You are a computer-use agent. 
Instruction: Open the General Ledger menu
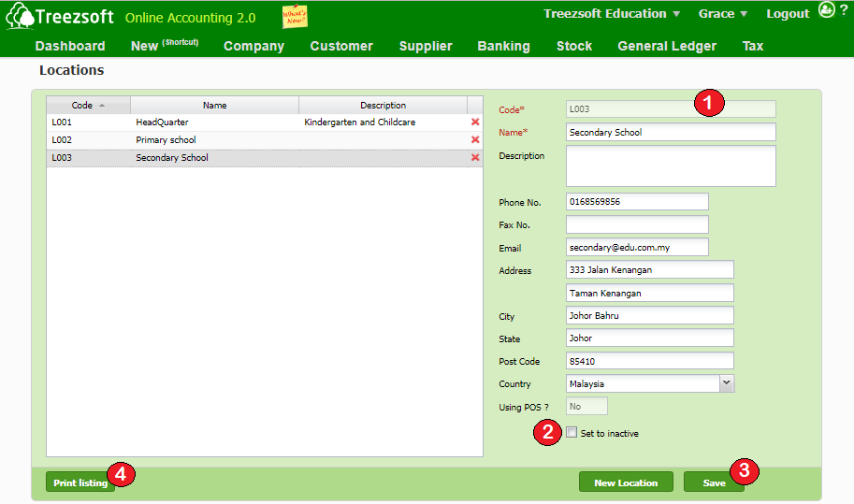tap(666, 46)
